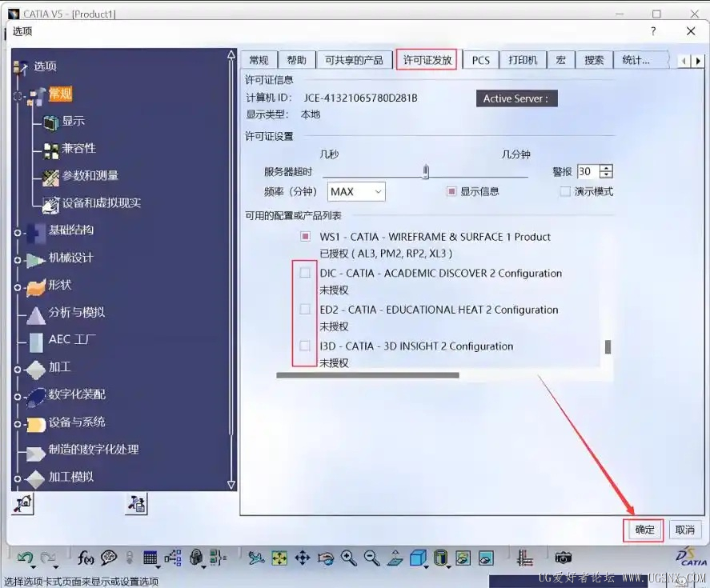Click the 参数和测量 icon in tree
Screen dimensions: 710x588
(50, 178)
